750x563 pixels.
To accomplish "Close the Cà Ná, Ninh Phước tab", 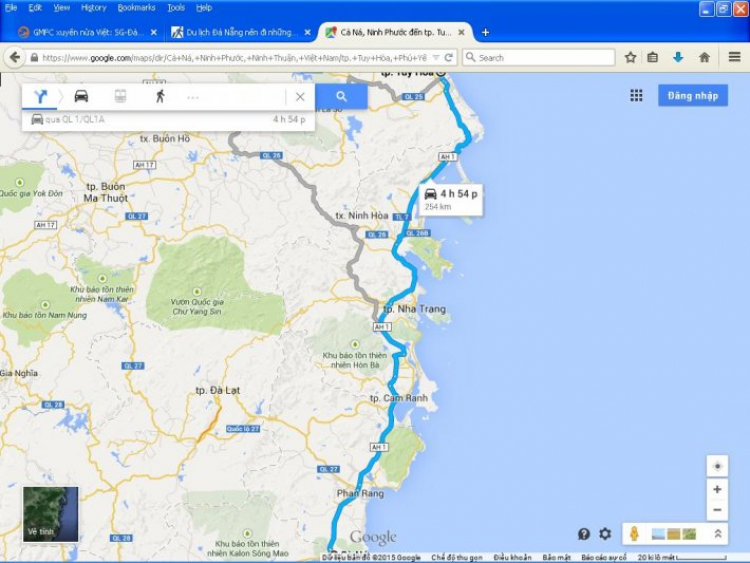I will (461, 33).
